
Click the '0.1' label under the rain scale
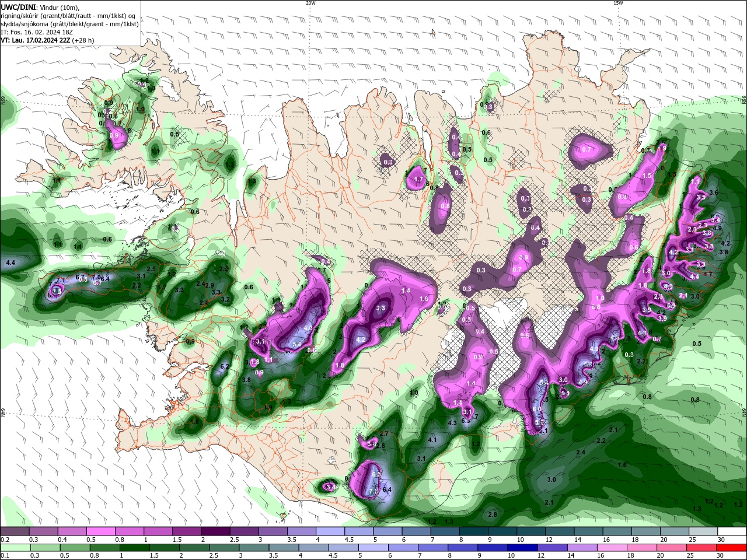(x=4, y=556)
